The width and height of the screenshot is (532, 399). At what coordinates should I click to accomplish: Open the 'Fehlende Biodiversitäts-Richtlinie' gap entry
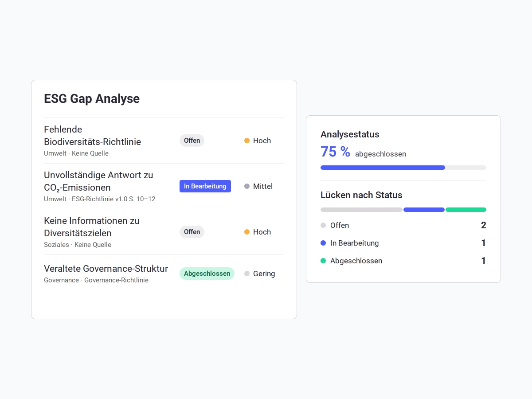pyautogui.click(x=164, y=141)
